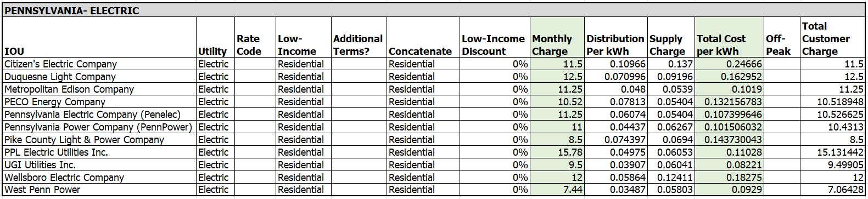Click 7.06428 total customer charge cell
Viewport: 868px width, 199px height.
(x=832, y=190)
